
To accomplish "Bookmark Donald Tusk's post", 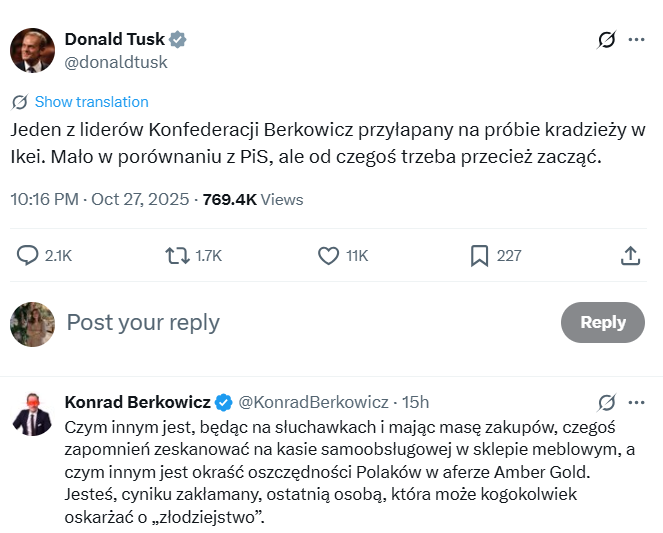I will tap(479, 256).
